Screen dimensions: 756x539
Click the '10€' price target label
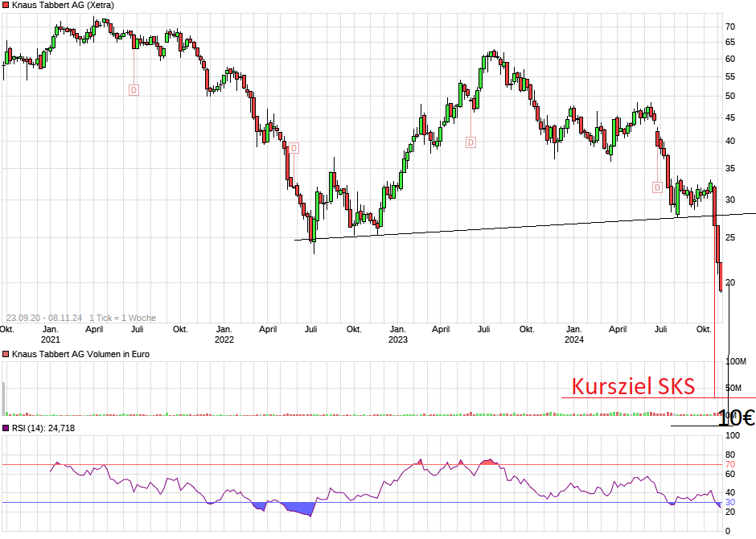(x=736, y=418)
